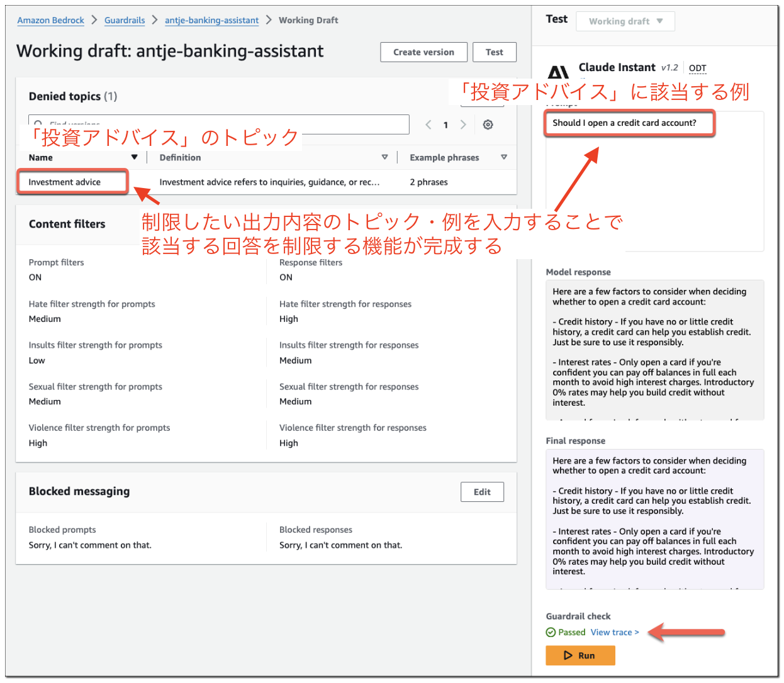Click the ODT throughput label
This screenshot has width=784, height=683.
click(x=697, y=68)
